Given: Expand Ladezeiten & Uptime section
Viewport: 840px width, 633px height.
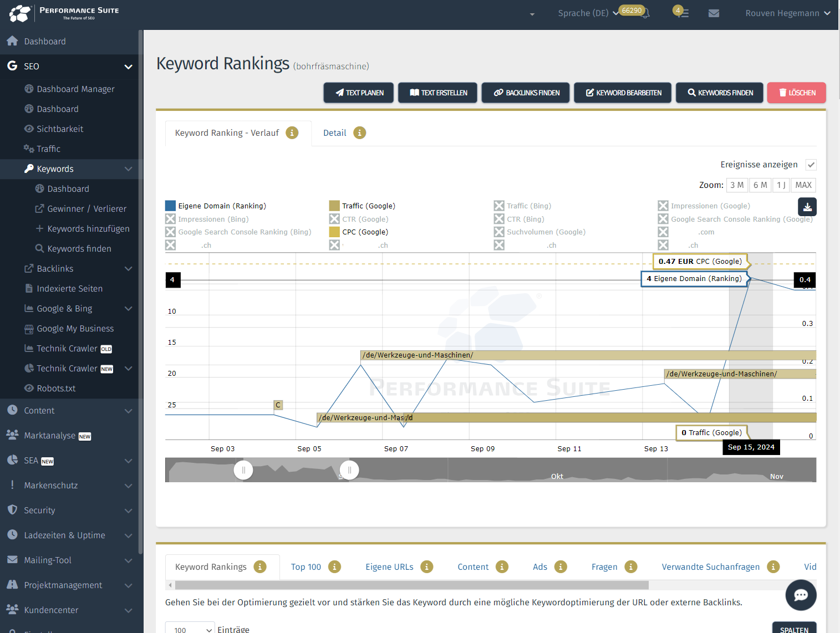Looking at the screenshot, I should click(128, 535).
